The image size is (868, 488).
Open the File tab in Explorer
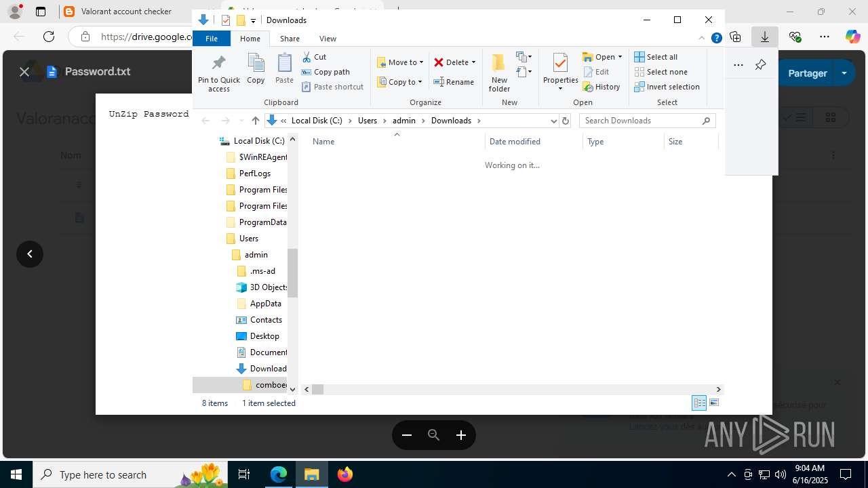(212, 39)
